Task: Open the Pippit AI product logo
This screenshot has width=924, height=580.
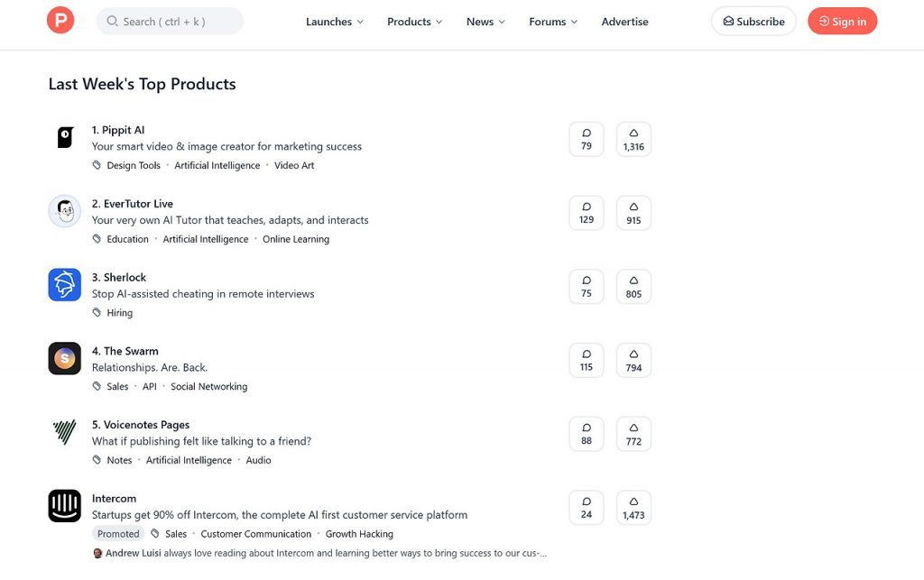Action: point(65,138)
